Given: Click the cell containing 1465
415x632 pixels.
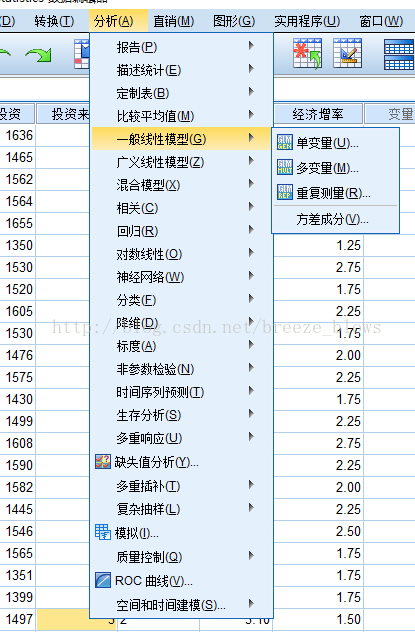Looking at the screenshot, I should coord(17,157).
